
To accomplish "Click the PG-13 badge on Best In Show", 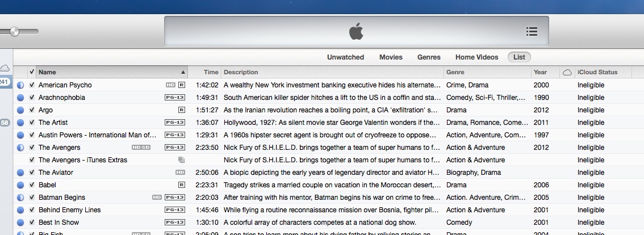I will 175,223.
